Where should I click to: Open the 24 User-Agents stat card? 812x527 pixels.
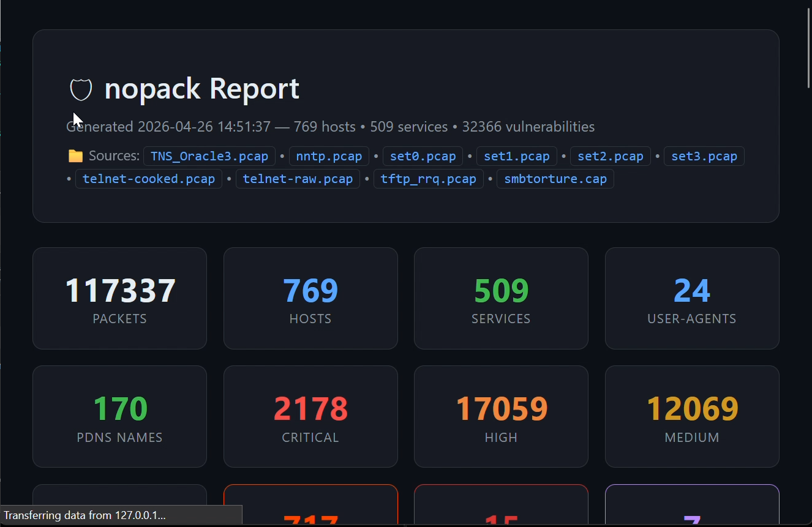coord(692,298)
